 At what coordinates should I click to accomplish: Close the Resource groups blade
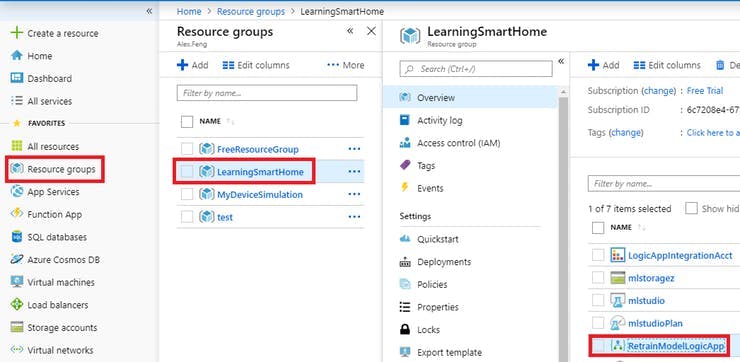coord(371,31)
